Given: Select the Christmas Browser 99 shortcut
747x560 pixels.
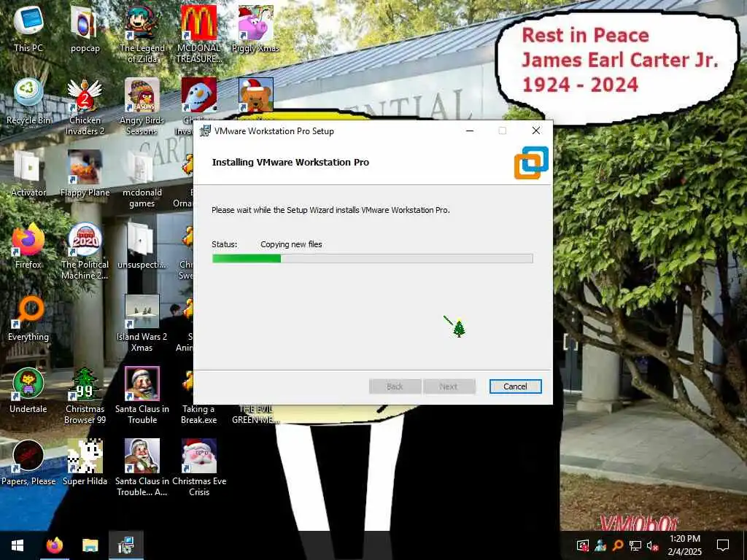Looking at the screenshot, I should (x=85, y=395).
